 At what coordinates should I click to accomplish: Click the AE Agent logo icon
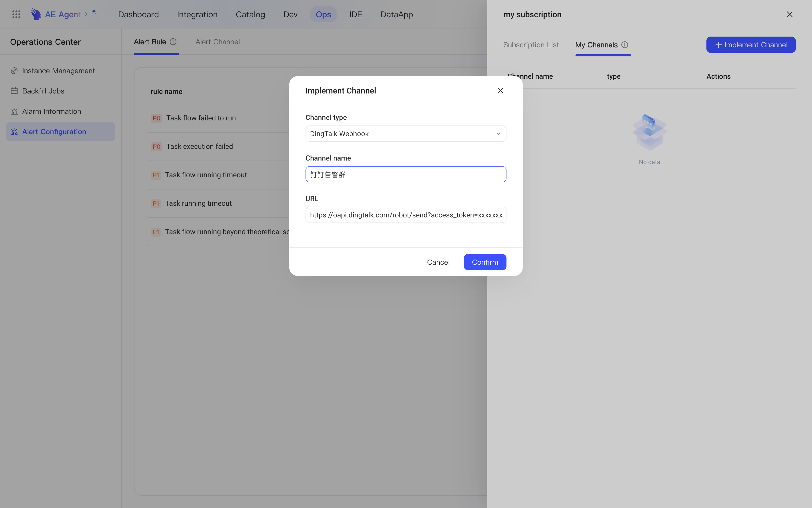[36, 14]
